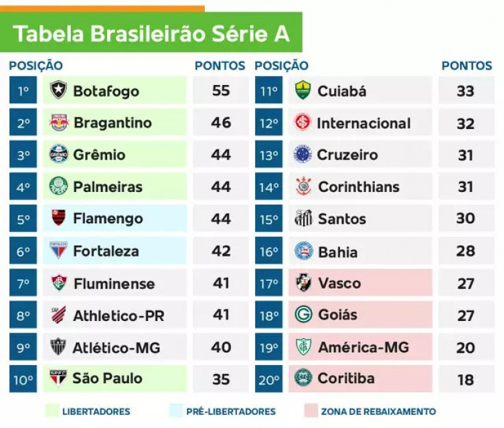Select the Internacional red crest
Image resolution: width=504 pixels, height=428 pixels.
(303, 122)
